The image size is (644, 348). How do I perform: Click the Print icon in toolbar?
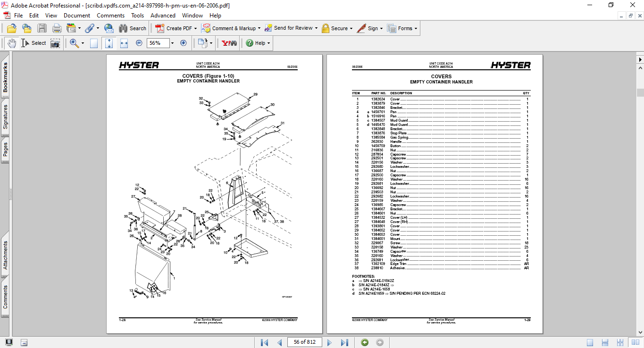[57, 28]
